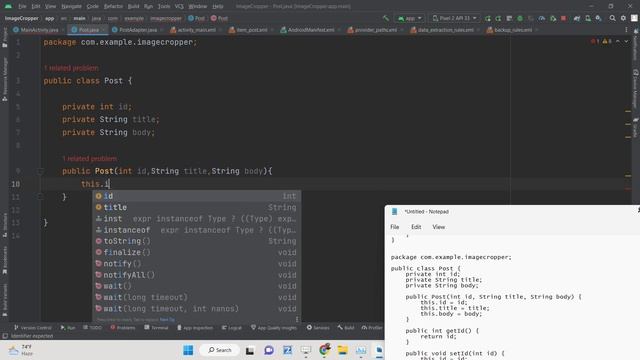Select the notifyAll() completion suggestion
The width and height of the screenshot is (640, 360).
(x=197, y=275)
